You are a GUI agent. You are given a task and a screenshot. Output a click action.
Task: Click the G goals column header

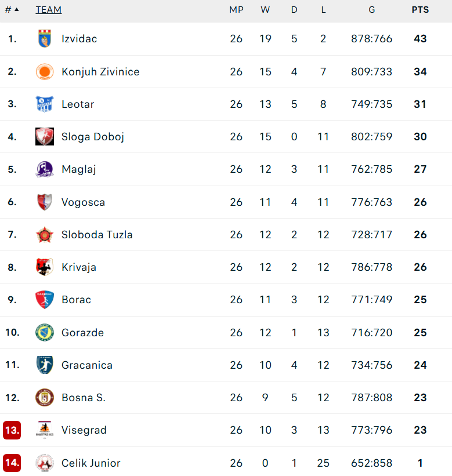click(x=371, y=10)
